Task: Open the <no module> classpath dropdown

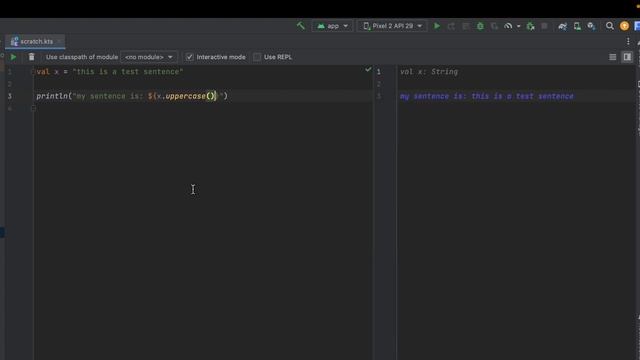Action: tap(149, 57)
